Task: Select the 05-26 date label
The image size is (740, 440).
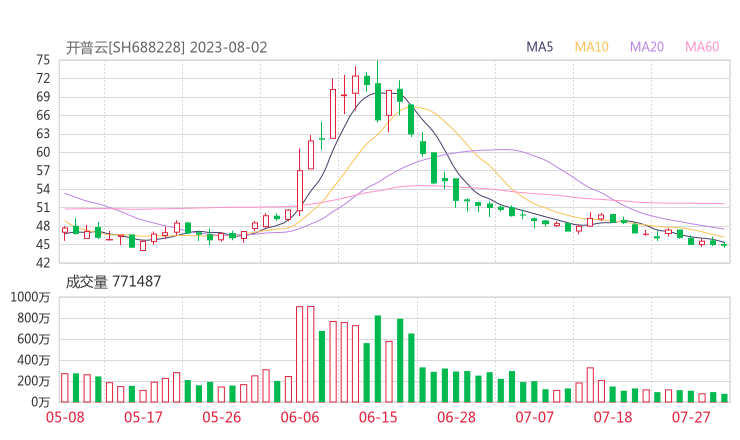Action: pyautogui.click(x=222, y=417)
